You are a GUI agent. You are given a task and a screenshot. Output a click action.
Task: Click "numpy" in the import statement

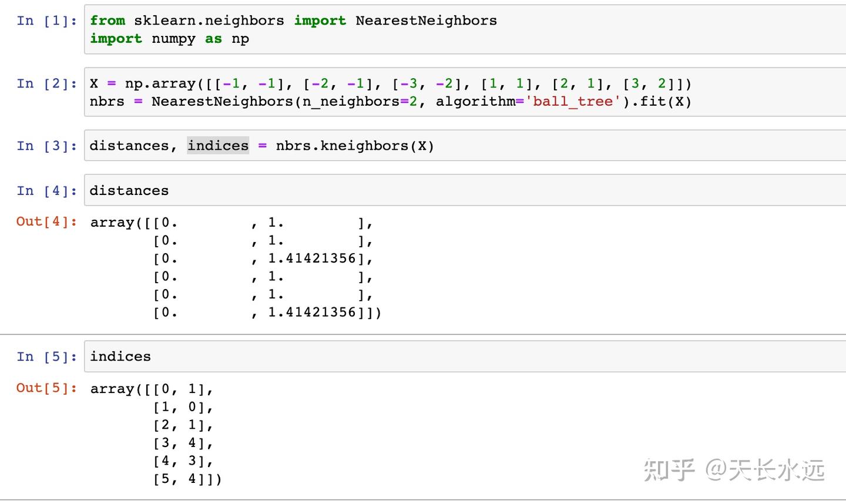coord(173,39)
